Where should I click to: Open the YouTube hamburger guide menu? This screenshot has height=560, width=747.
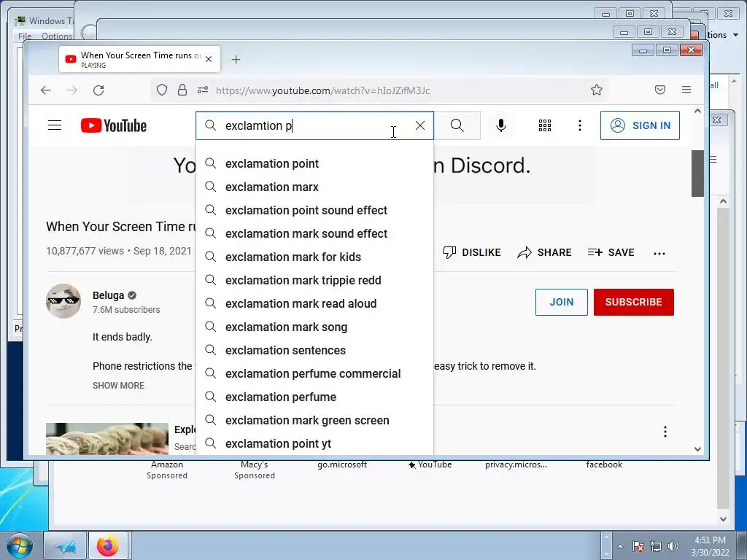55,125
